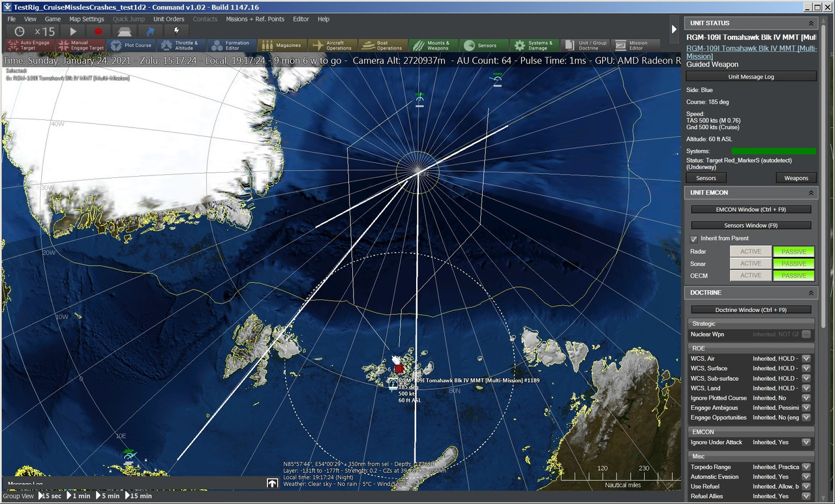Open Torpedo Range dropdown
The height and width of the screenshot is (504, 835).
[806, 467]
